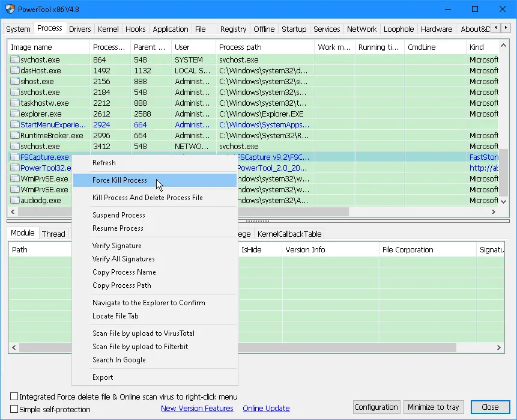Click the Configuration button
The image size is (517, 420).
[x=376, y=407]
